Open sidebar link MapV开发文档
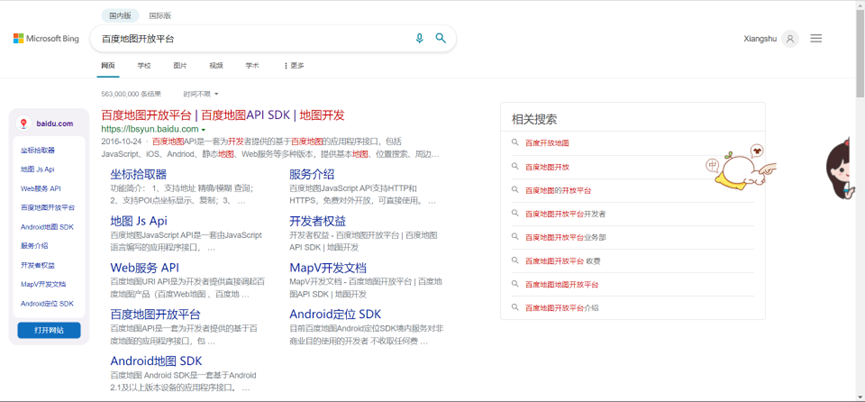Screen dimensions: 865x402 (44, 285)
